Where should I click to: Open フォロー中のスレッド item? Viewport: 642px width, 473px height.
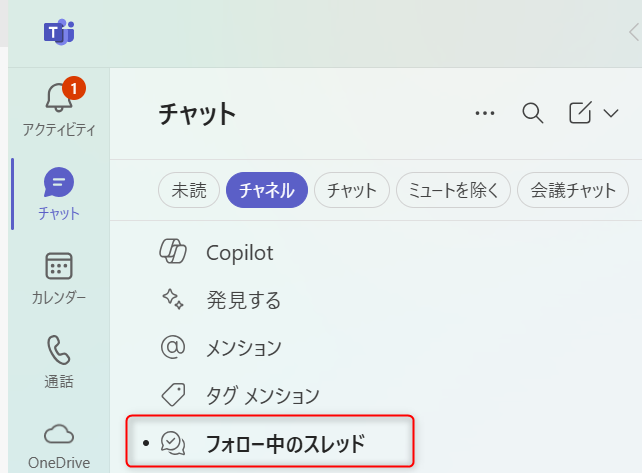270,441
